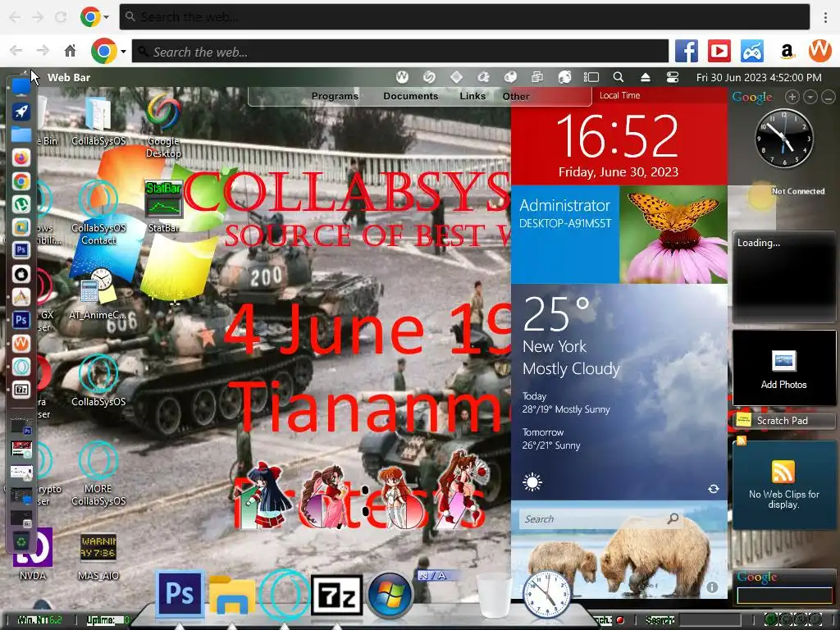Image resolution: width=840 pixels, height=630 pixels.
Task: Open Photoshop in the bottom dock
Action: point(180,594)
